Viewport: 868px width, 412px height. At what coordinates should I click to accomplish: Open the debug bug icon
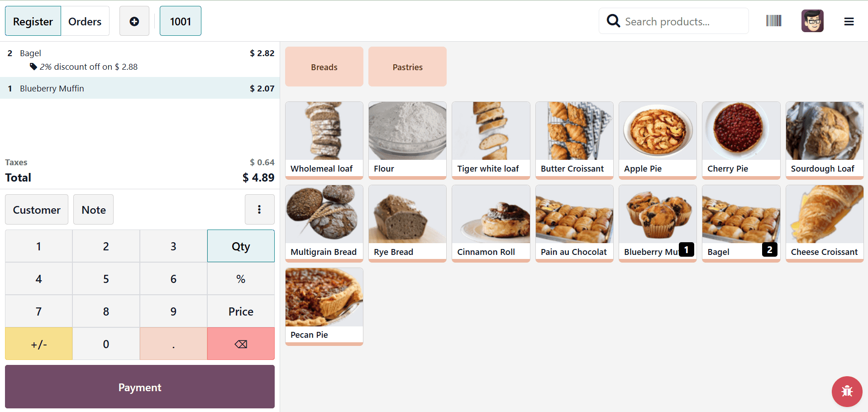click(x=847, y=392)
